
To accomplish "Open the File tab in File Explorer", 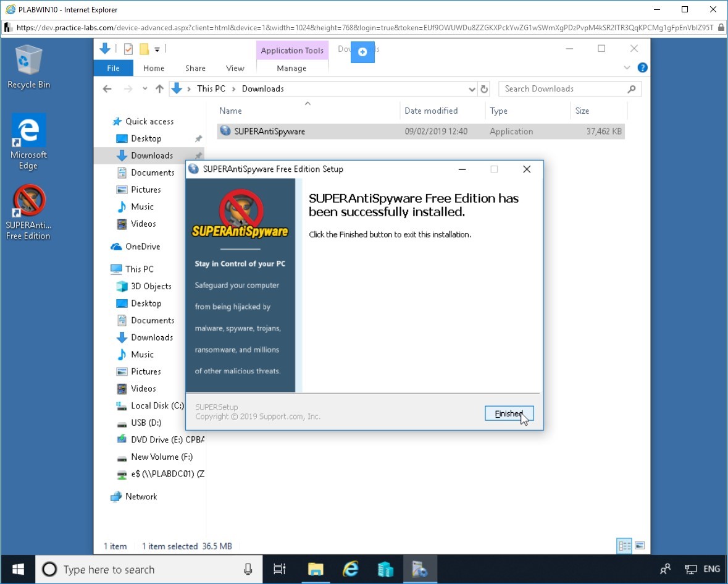I will [113, 69].
